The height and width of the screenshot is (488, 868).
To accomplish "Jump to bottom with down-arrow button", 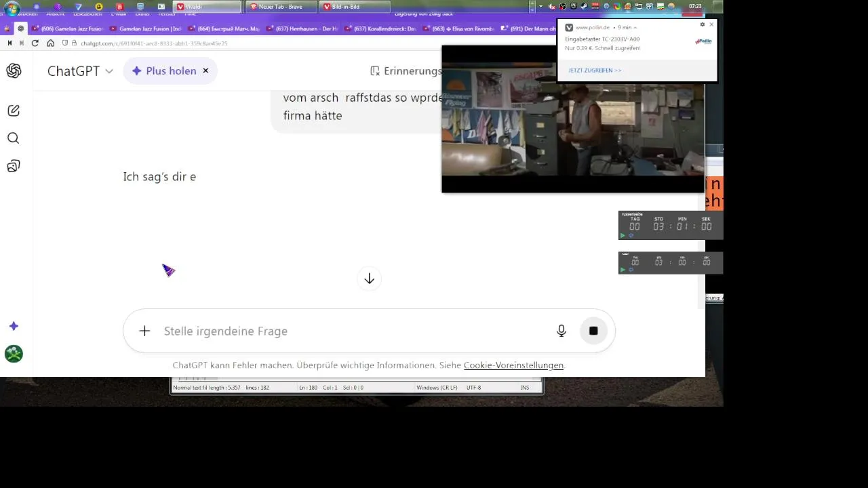I will click(x=370, y=279).
